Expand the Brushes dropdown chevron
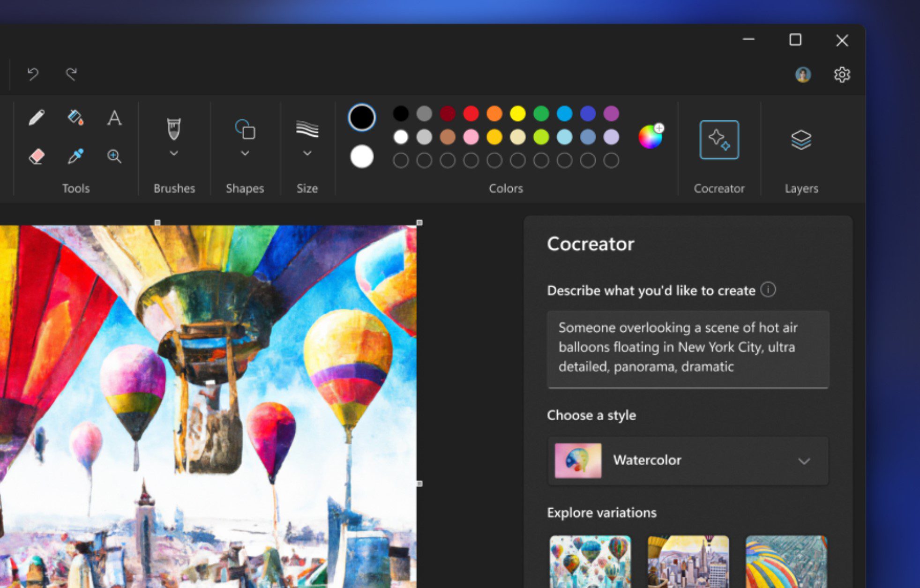Screen dimensions: 920x588 [x=174, y=153]
